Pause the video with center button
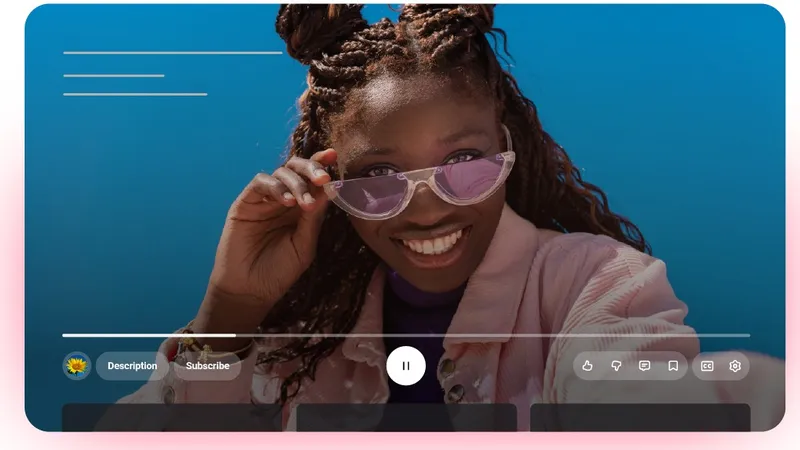Viewport: 800px width, 450px height. pyautogui.click(x=406, y=366)
